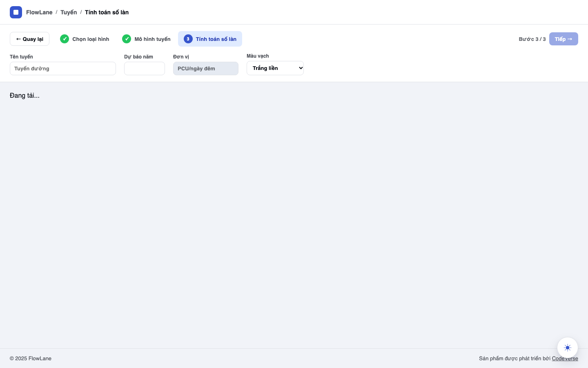
Task: Click the FlowLane logo icon
Action: (16, 12)
